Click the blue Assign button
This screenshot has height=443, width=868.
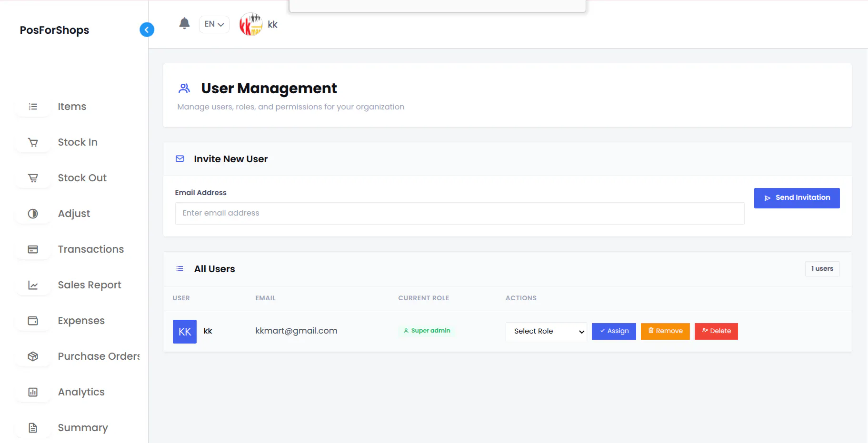click(x=614, y=331)
